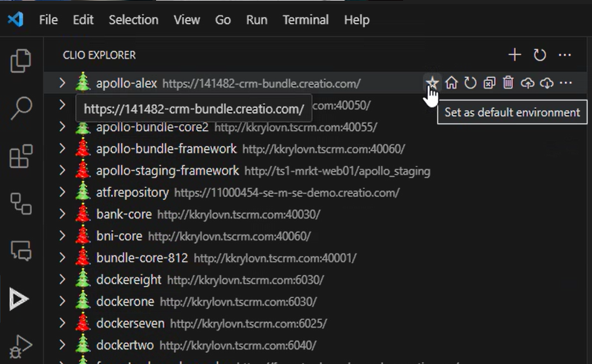The width and height of the screenshot is (592, 364).
Task: Select the apollo-bundle-core2 row
Action: (316, 127)
